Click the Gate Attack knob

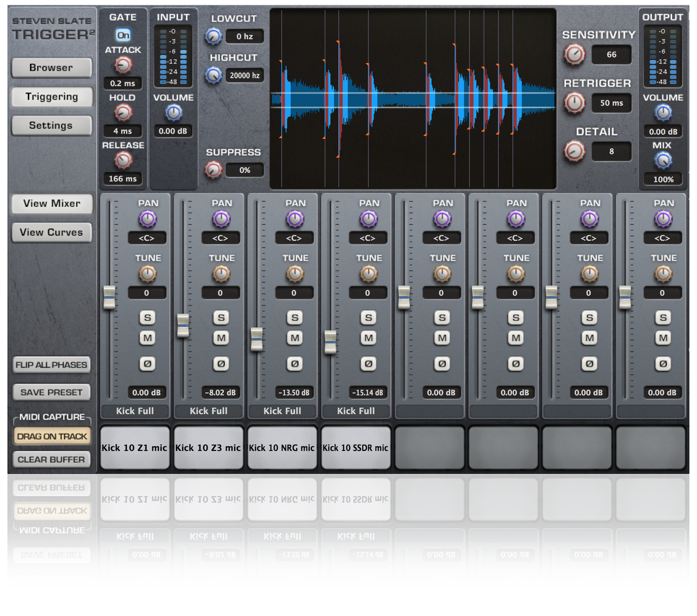tap(123, 65)
